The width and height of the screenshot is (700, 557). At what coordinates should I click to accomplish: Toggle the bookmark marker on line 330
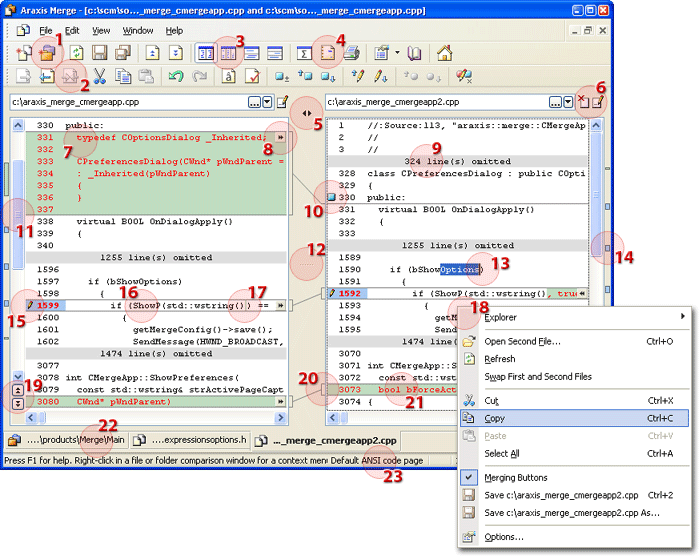click(x=331, y=197)
